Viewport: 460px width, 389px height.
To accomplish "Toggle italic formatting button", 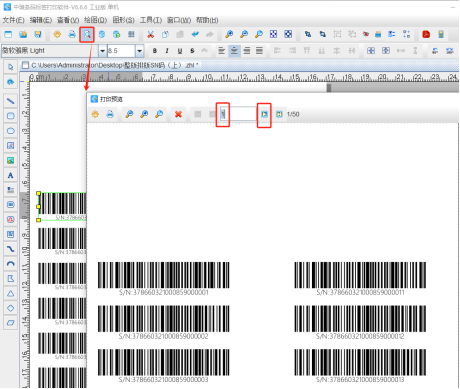I will pyautogui.click(x=167, y=51).
